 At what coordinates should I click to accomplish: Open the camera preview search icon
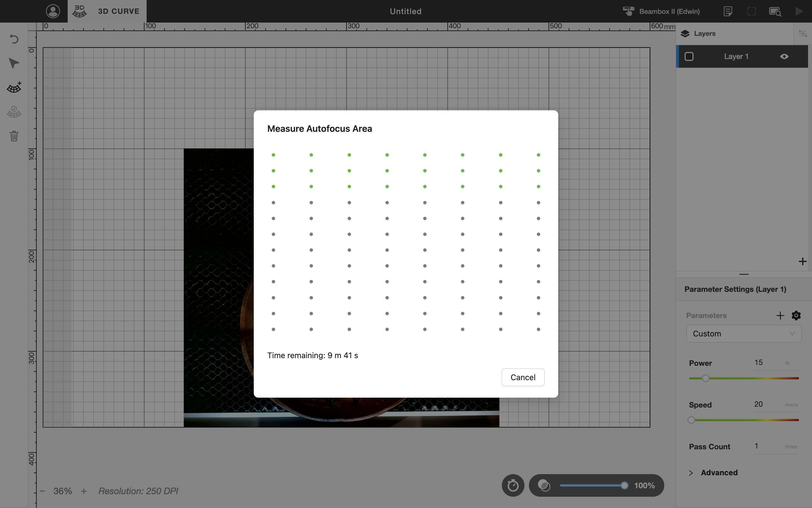pyautogui.click(x=775, y=11)
